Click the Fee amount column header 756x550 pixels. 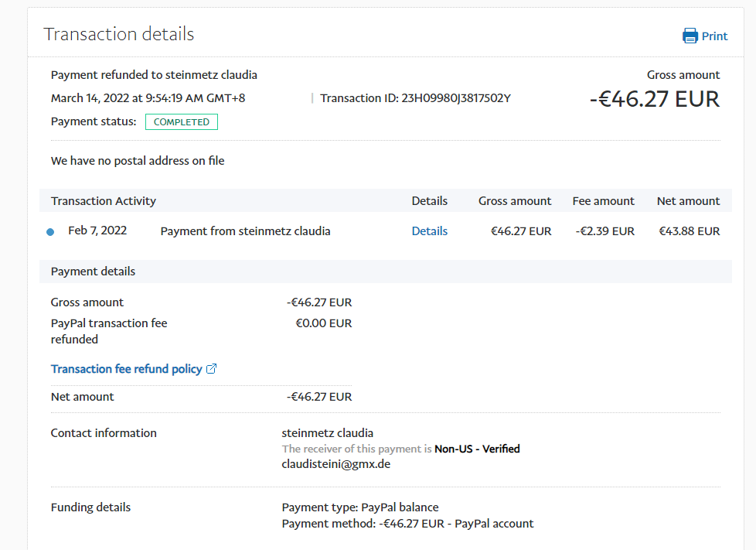pos(603,201)
